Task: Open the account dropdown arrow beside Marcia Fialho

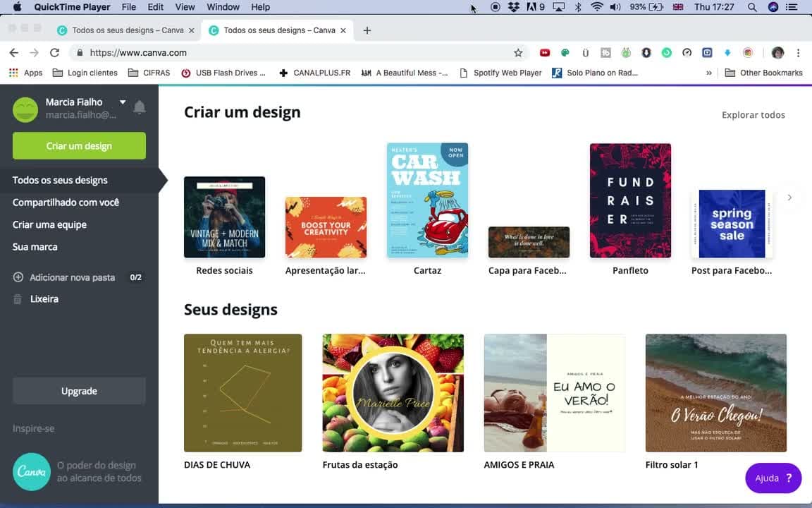Action: click(x=123, y=102)
